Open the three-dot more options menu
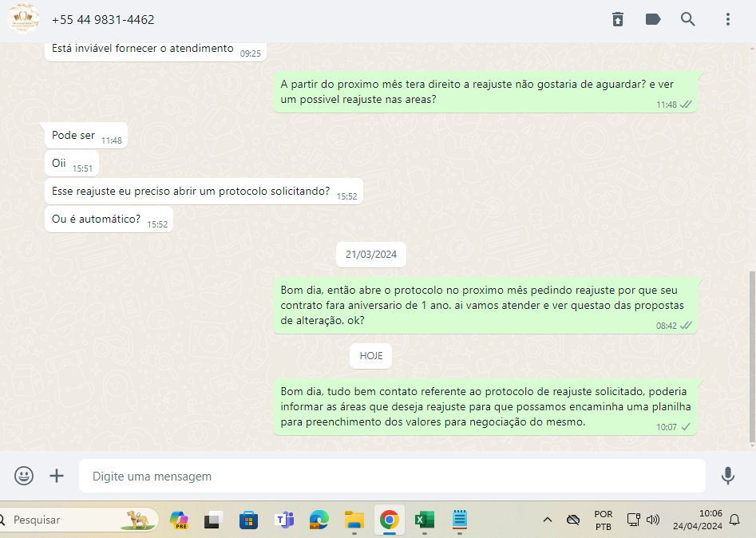The image size is (756, 538). coord(728,19)
